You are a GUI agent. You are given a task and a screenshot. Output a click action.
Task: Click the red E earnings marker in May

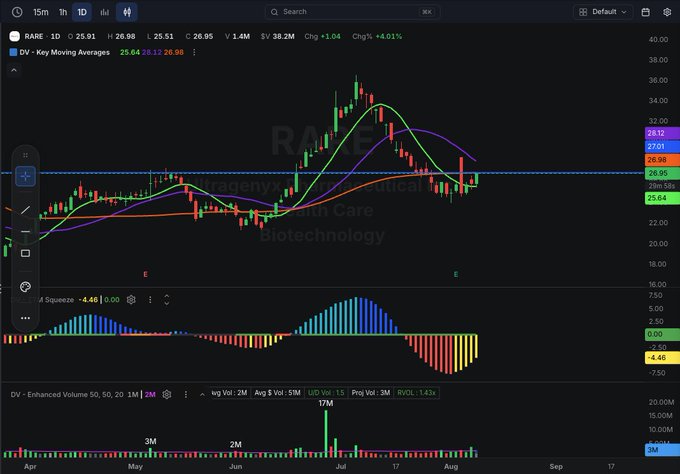[x=145, y=274]
